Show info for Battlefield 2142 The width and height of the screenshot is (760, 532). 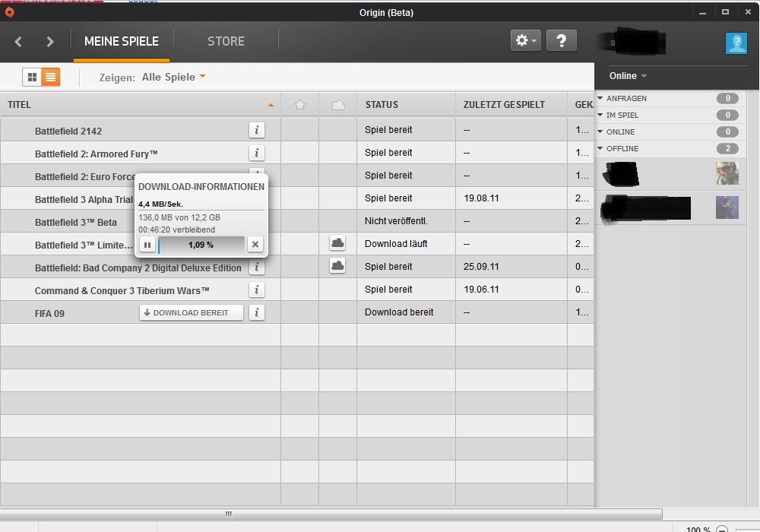pos(257,130)
